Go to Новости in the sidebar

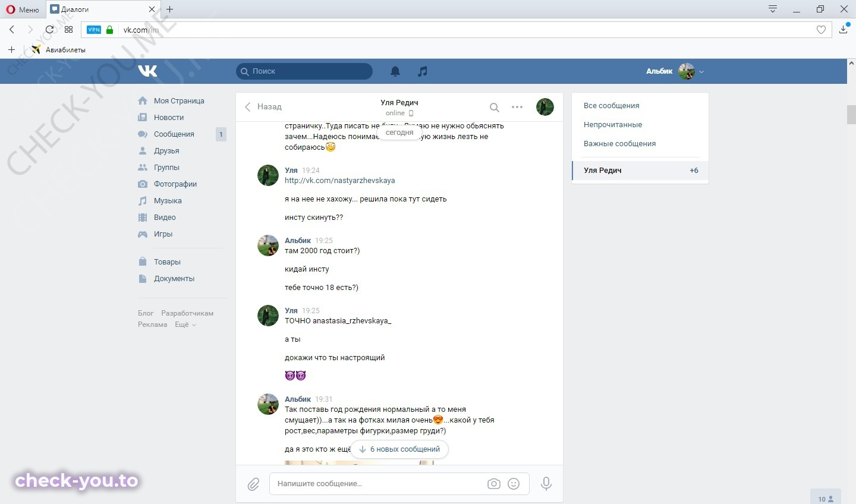[x=169, y=118]
